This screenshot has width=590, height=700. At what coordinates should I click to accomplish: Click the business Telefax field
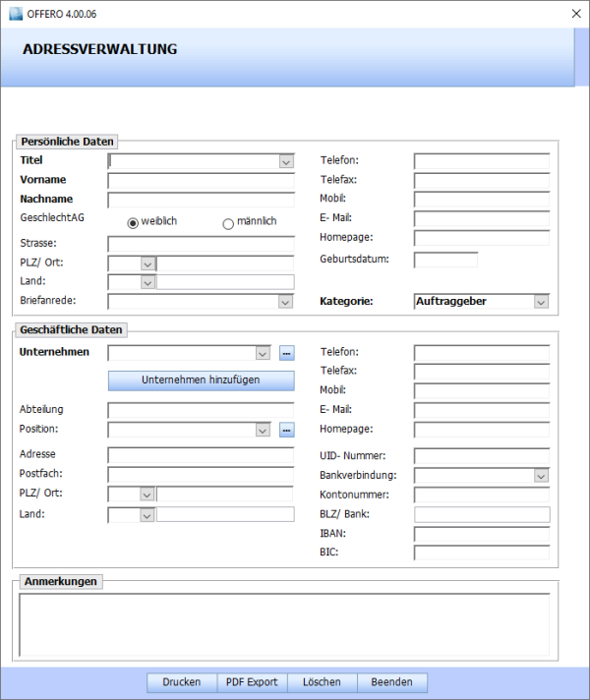(x=482, y=372)
